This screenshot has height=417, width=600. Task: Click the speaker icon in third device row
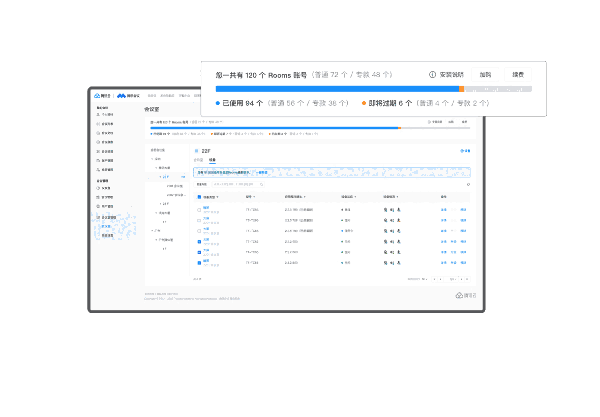click(392, 231)
